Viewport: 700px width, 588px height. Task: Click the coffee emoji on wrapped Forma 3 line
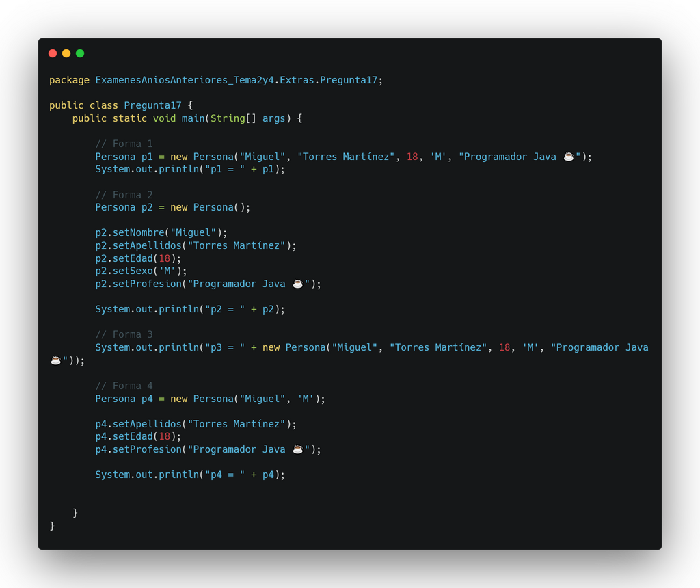point(56,360)
